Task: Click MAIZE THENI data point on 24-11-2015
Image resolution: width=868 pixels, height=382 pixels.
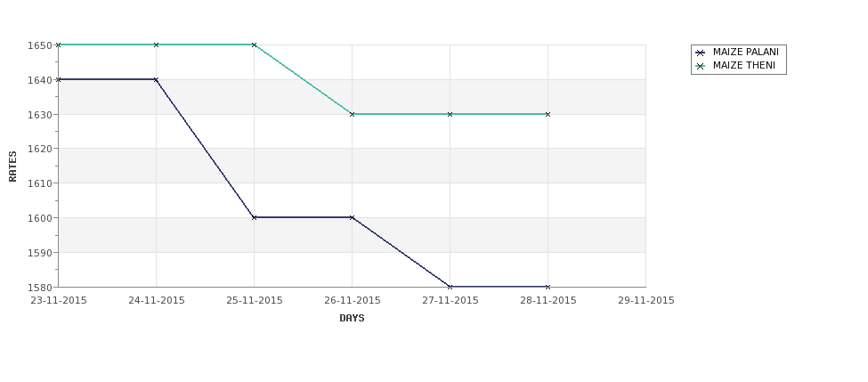Action: tap(156, 45)
